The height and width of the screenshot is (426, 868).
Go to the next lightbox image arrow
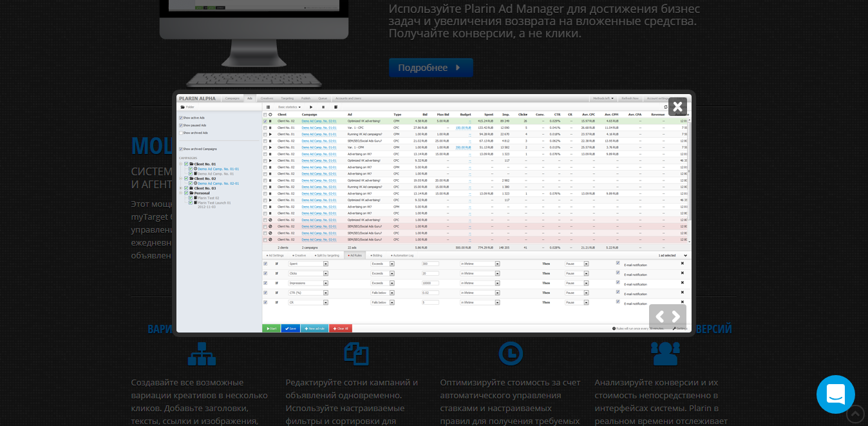pyautogui.click(x=675, y=316)
